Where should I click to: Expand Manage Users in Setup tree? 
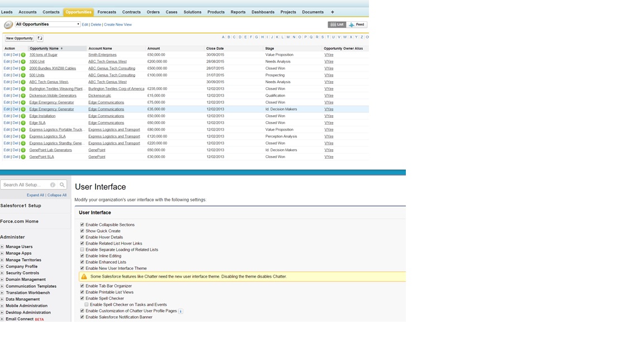pyautogui.click(x=2, y=247)
